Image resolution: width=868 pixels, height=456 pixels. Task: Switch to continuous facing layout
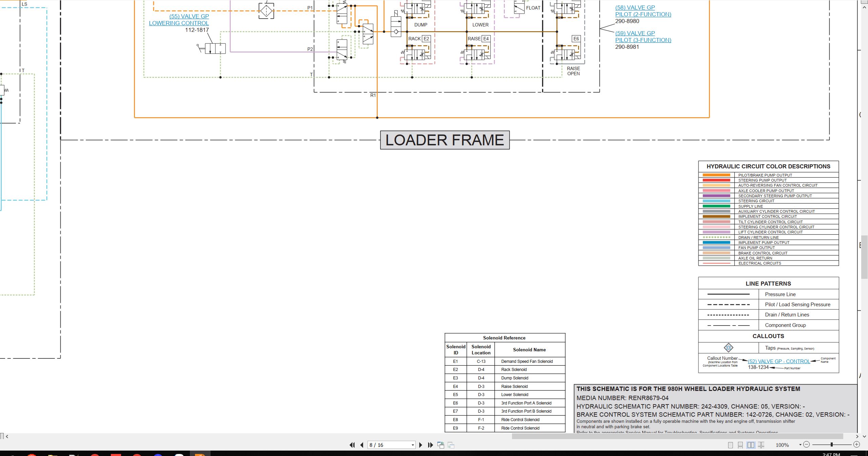pyautogui.click(x=761, y=445)
